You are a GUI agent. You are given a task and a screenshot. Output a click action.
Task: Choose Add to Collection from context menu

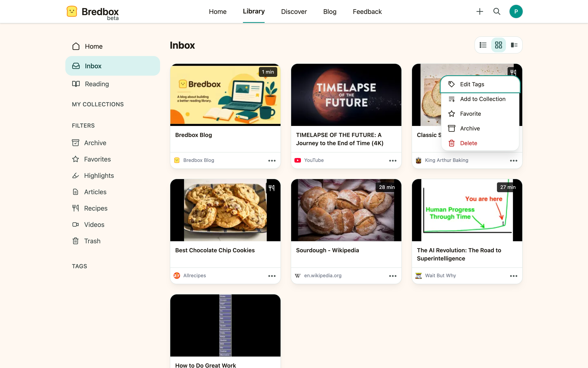(480, 99)
